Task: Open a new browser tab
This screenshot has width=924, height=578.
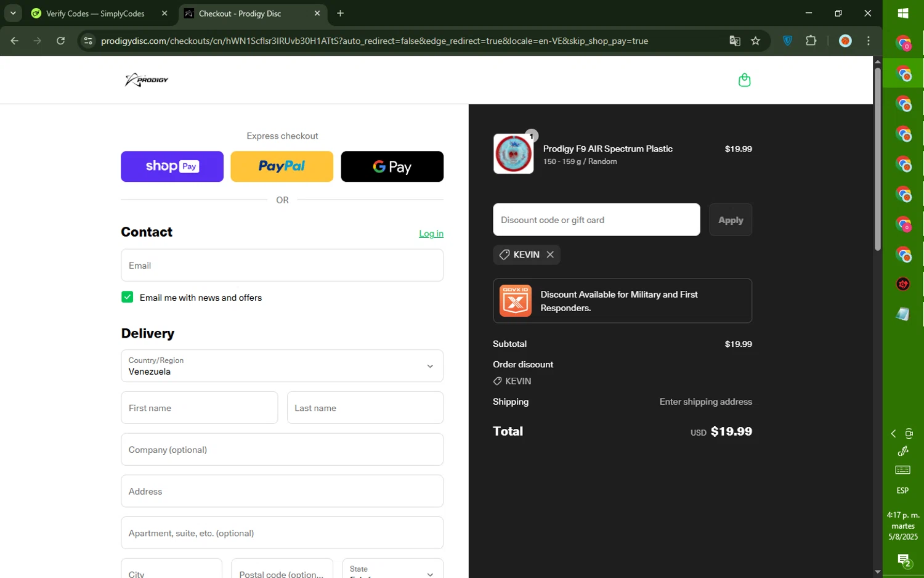Action: tap(340, 13)
